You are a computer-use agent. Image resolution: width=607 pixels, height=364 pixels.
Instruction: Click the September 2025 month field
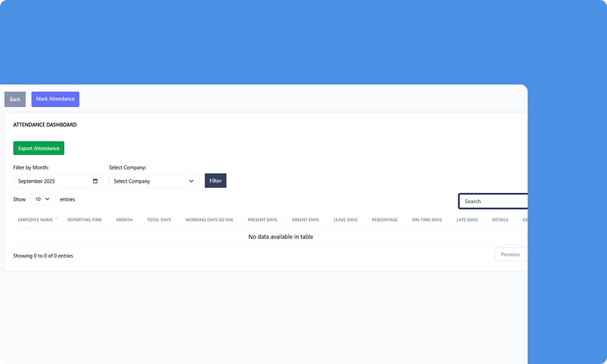(51, 181)
